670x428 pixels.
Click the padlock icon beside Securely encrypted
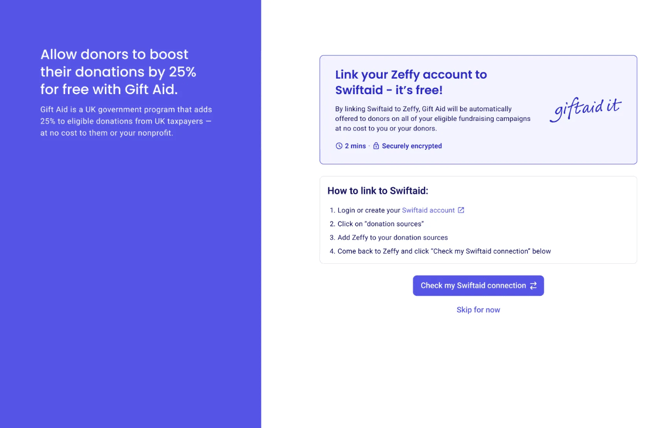376,146
